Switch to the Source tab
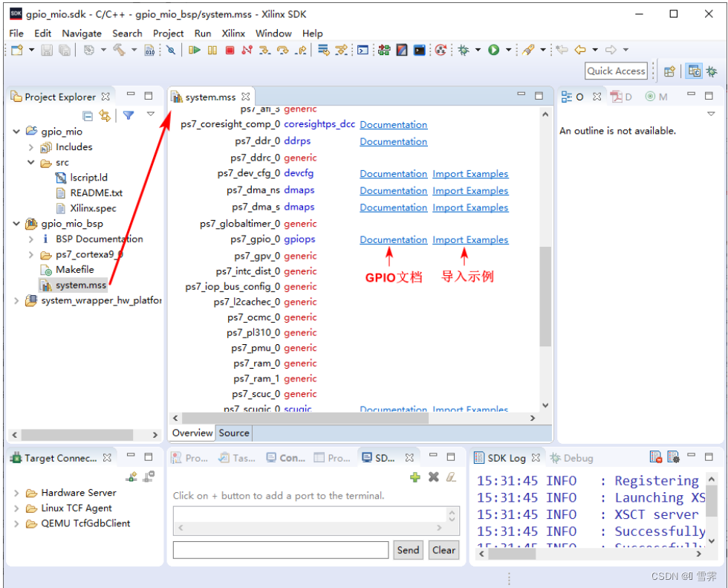 pyautogui.click(x=234, y=433)
